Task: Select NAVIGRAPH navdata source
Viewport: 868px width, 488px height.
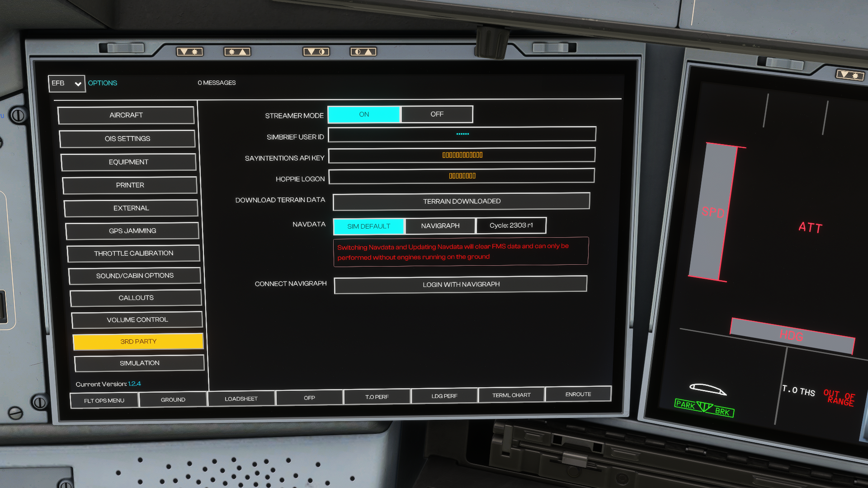Action: [440, 226]
